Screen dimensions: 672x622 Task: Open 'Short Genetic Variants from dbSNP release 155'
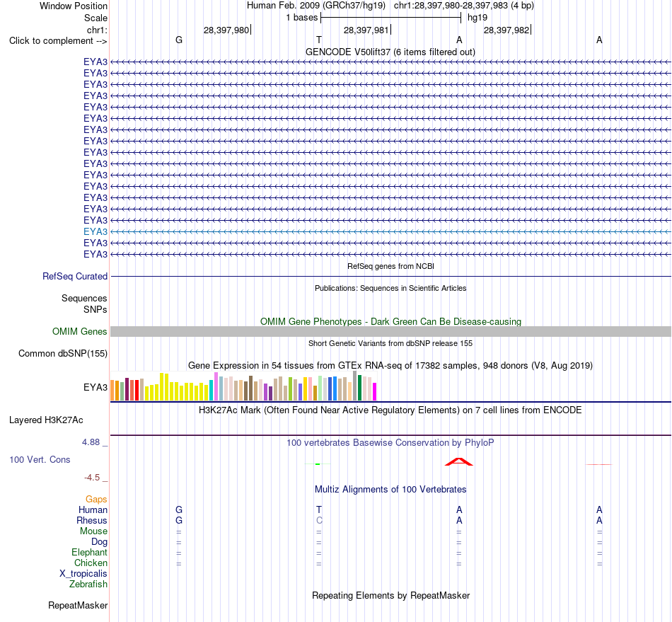(x=390, y=343)
